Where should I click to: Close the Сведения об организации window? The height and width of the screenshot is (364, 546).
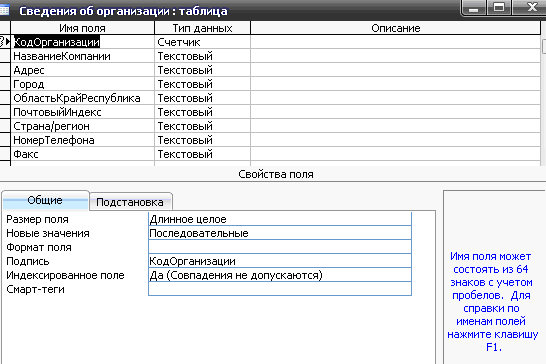tap(532, 7)
